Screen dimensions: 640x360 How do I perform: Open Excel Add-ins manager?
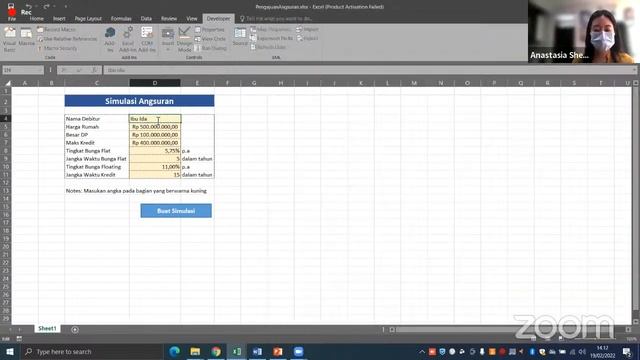[128, 39]
